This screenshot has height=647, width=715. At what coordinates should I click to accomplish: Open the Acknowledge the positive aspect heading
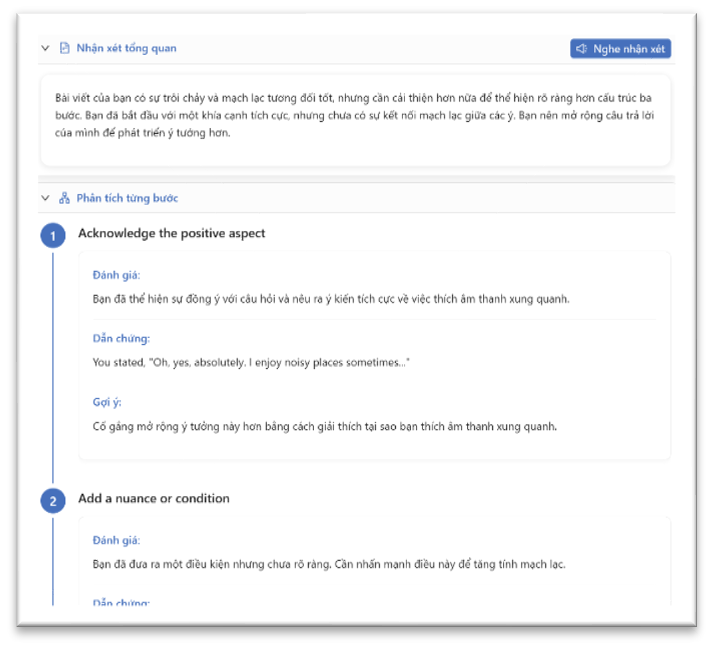171,234
